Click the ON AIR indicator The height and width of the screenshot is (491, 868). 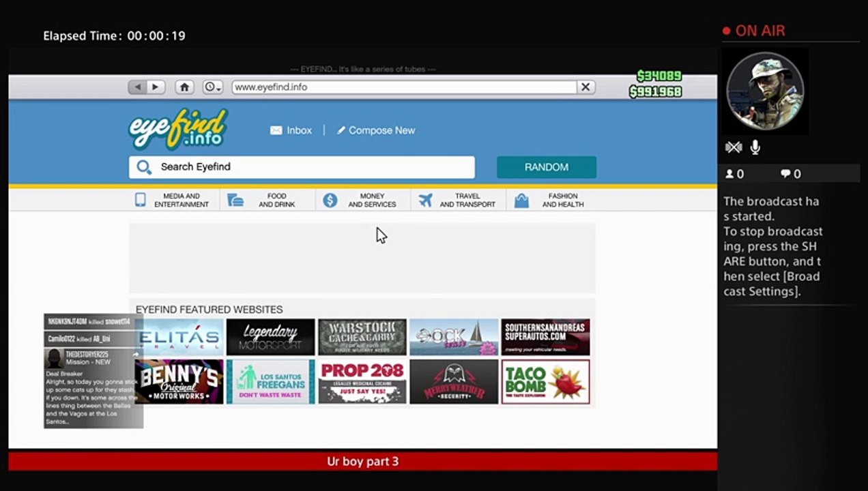[x=754, y=31]
